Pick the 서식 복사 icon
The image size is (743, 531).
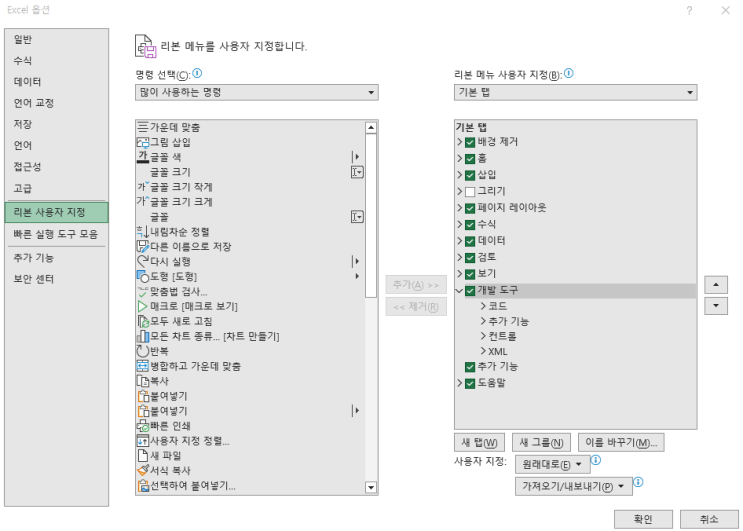coord(143,470)
